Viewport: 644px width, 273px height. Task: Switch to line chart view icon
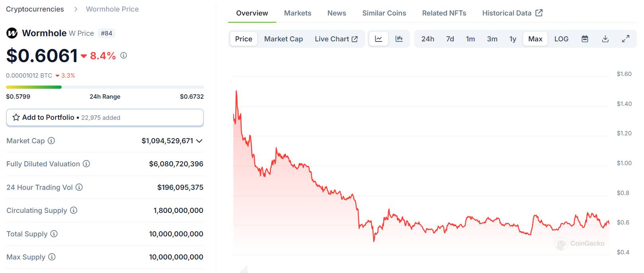[378, 39]
